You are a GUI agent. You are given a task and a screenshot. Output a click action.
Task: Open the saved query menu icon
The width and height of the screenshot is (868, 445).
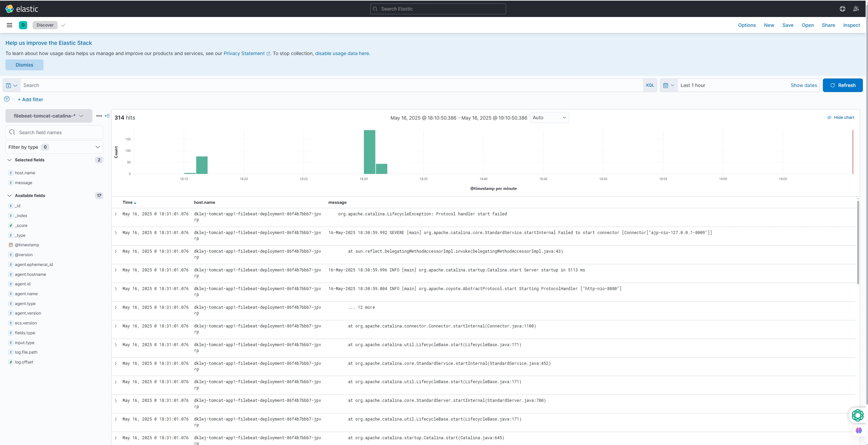pyautogui.click(x=12, y=85)
